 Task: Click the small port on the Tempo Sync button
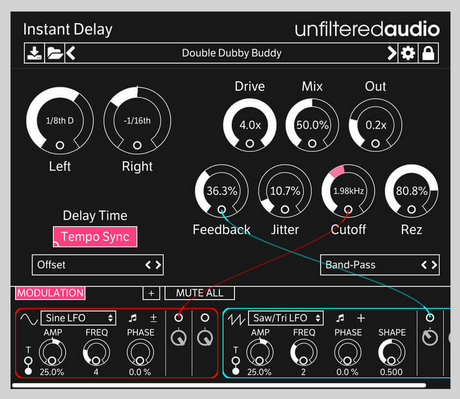[x=56, y=244]
